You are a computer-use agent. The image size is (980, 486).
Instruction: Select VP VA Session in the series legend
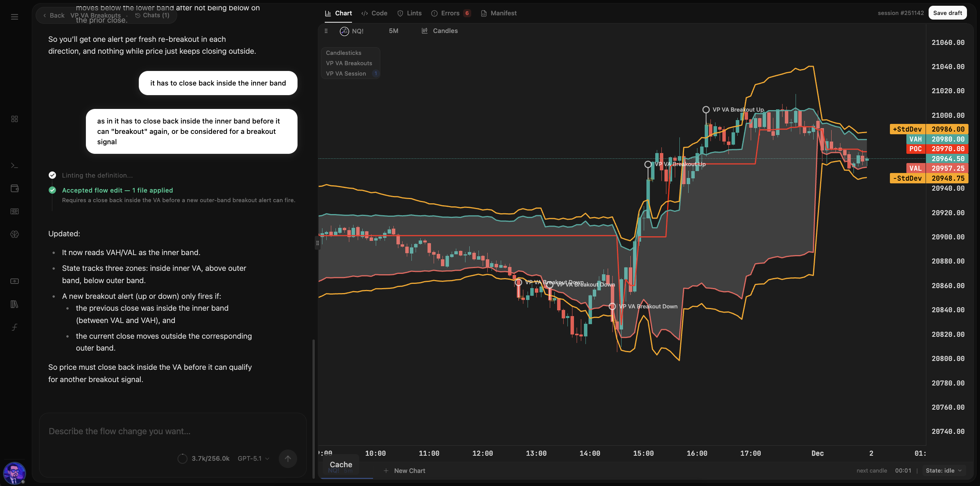click(346, 74)
